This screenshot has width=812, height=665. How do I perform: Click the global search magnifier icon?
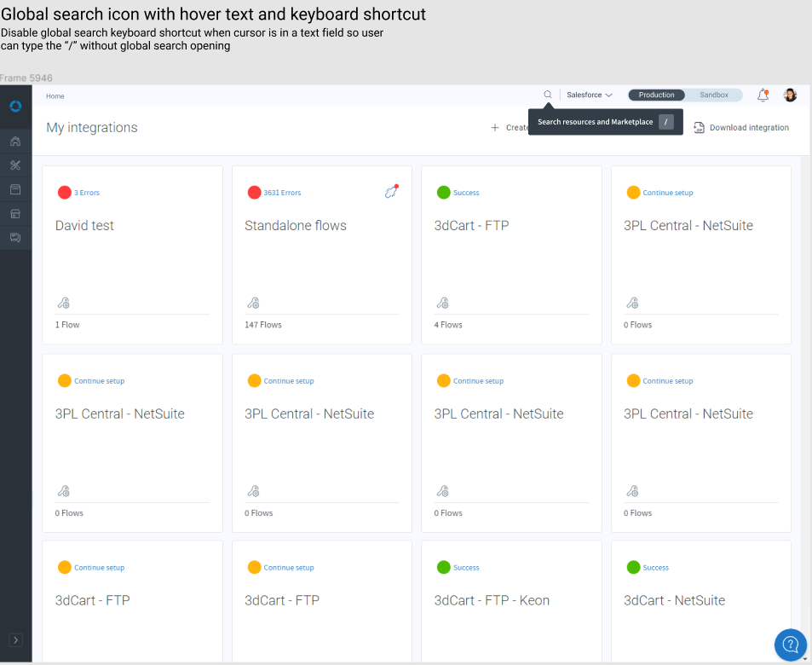click(548, 95)
